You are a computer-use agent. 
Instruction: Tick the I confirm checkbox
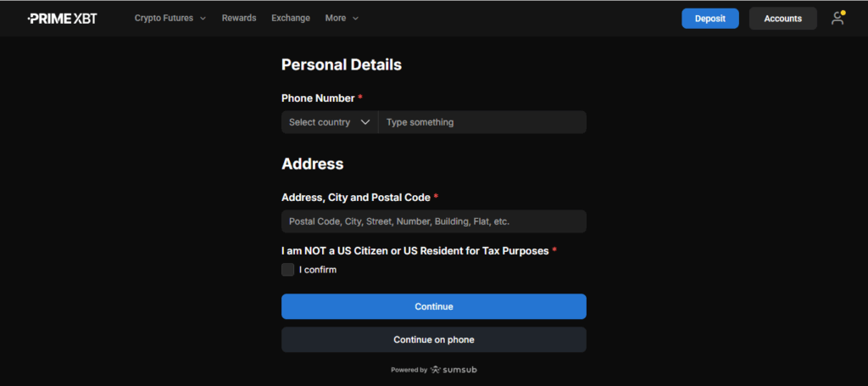pyautogui.click(x=288, y=270)
